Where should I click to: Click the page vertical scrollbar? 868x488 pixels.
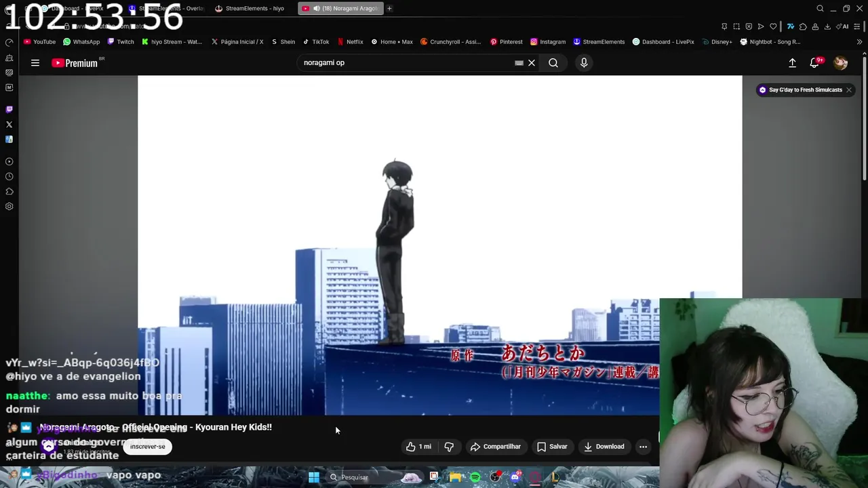click(x=864, y=115)
